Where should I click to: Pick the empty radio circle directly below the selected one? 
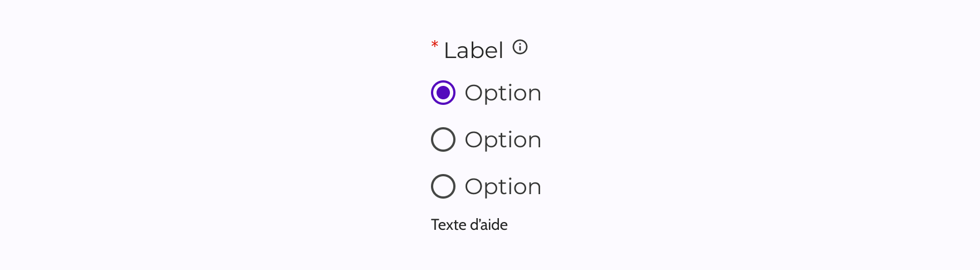click(443, 139)
